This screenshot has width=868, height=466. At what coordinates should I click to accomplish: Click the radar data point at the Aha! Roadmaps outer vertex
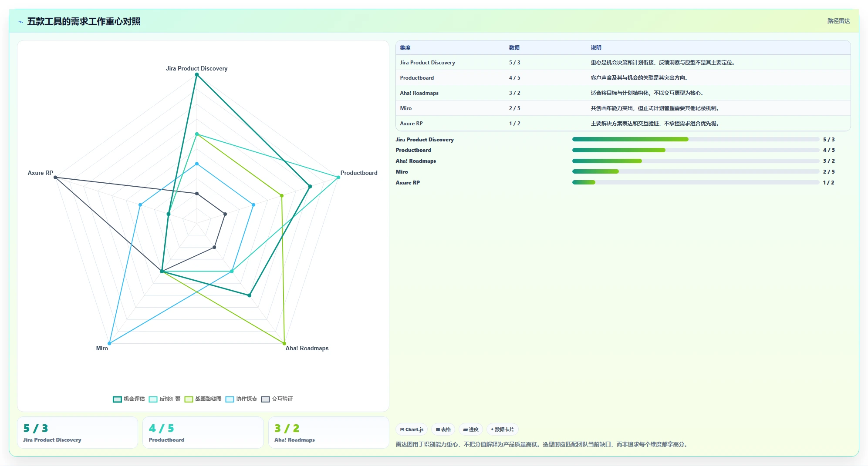[x=284, y=343]
